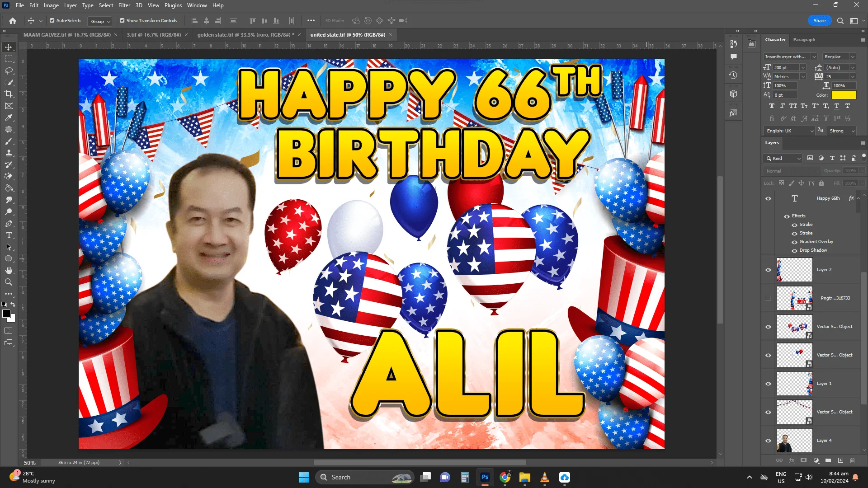Open the layer filter Kind dropdown
This screenshot has height=488, width=868.
(x=783, y=159)
